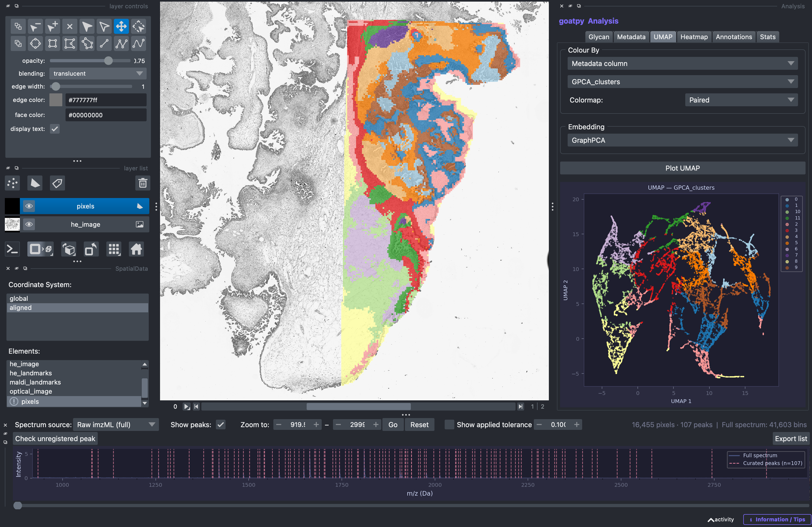Image resolution: width=812 pixels, height=527 pixels.
Task: Open Information / Tips button
Action: point(777,519)
